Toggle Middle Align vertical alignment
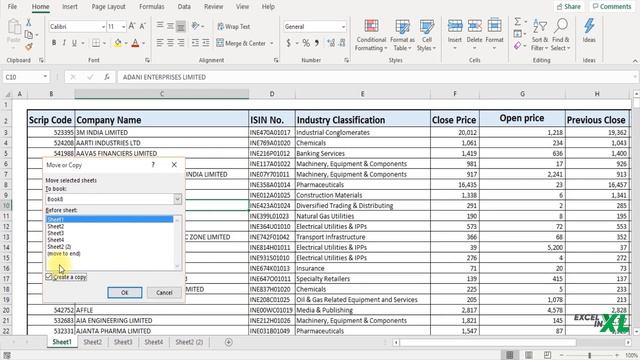 [170, 26]
